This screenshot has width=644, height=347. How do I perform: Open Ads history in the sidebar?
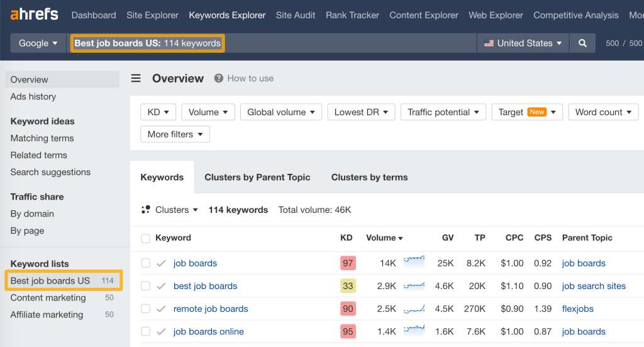(33, 96)
